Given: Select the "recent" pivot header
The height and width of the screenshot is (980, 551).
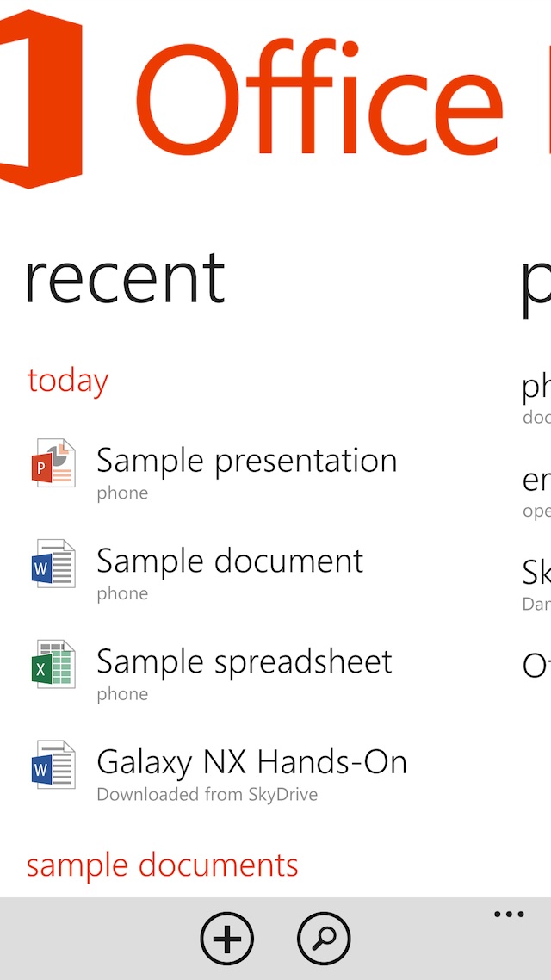Looking at the screenshot, I should pyautogui.click(x=125, y=279).
